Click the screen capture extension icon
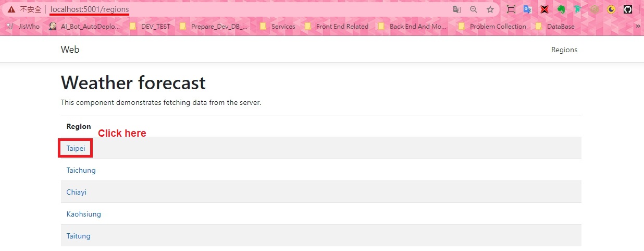The height and width of the screenshot is (251, 644). 511,9
